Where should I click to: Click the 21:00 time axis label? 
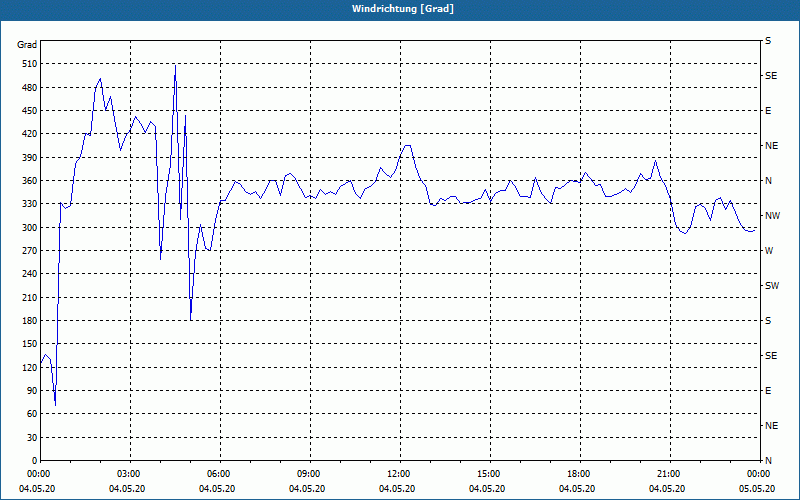(669, 474)
